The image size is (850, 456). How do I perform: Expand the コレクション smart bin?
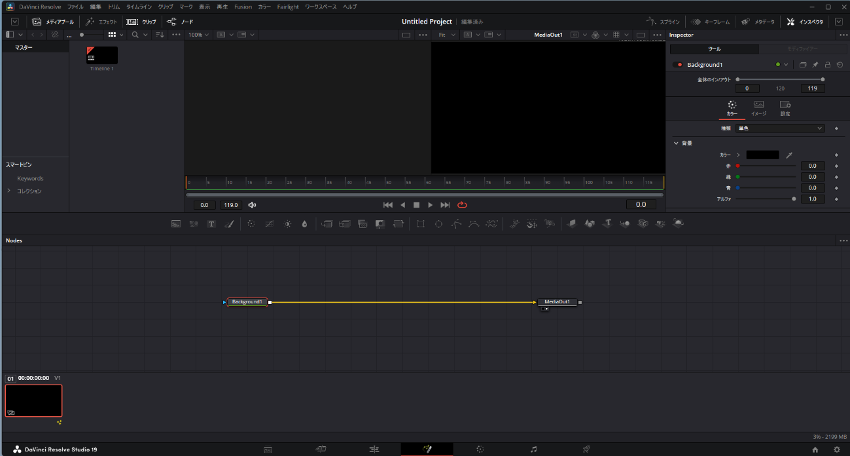coord(9,190)
